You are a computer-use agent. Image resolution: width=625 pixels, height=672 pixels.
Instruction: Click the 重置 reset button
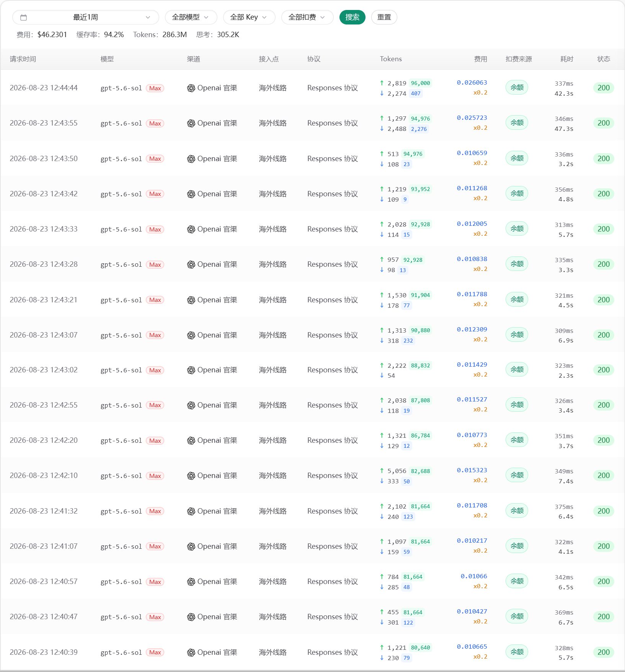384,17
